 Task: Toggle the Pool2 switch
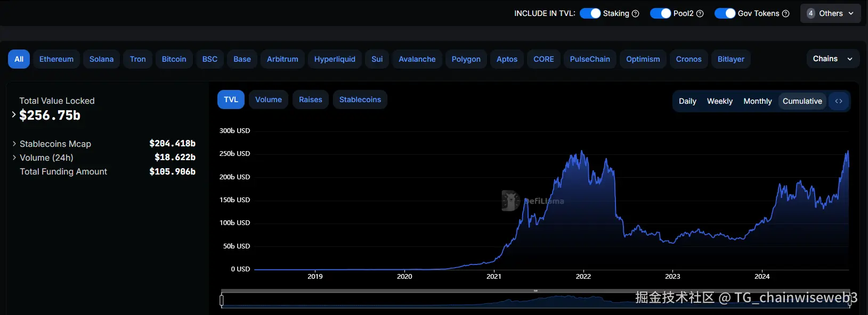(x=660, y=13)
